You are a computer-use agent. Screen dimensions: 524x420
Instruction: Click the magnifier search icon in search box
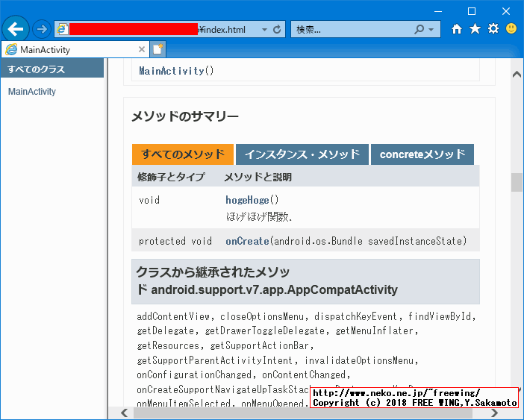coord(419,30)
